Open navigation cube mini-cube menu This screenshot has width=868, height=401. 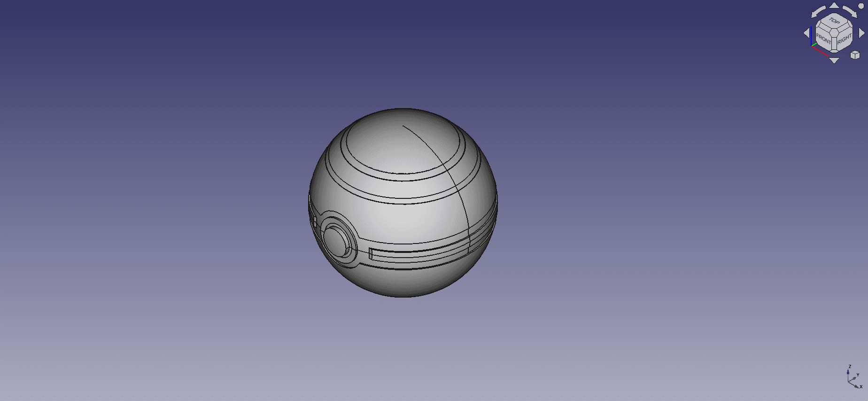tap(855, 55)
